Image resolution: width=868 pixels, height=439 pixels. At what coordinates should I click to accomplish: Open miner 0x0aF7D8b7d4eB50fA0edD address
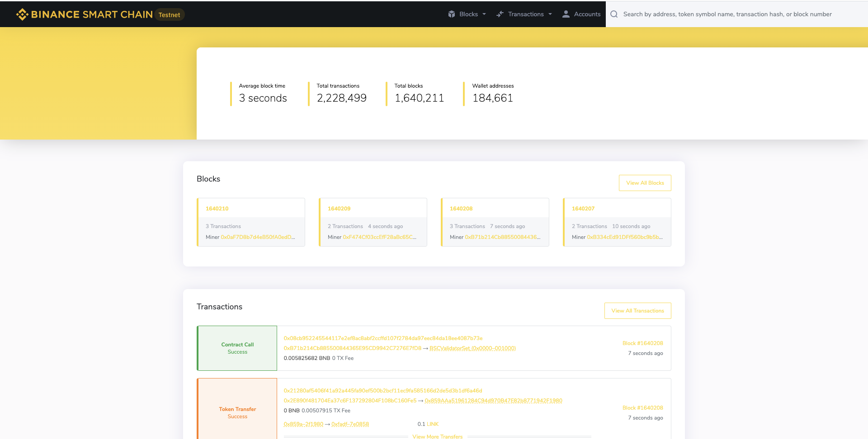click(x=258, y=237)
